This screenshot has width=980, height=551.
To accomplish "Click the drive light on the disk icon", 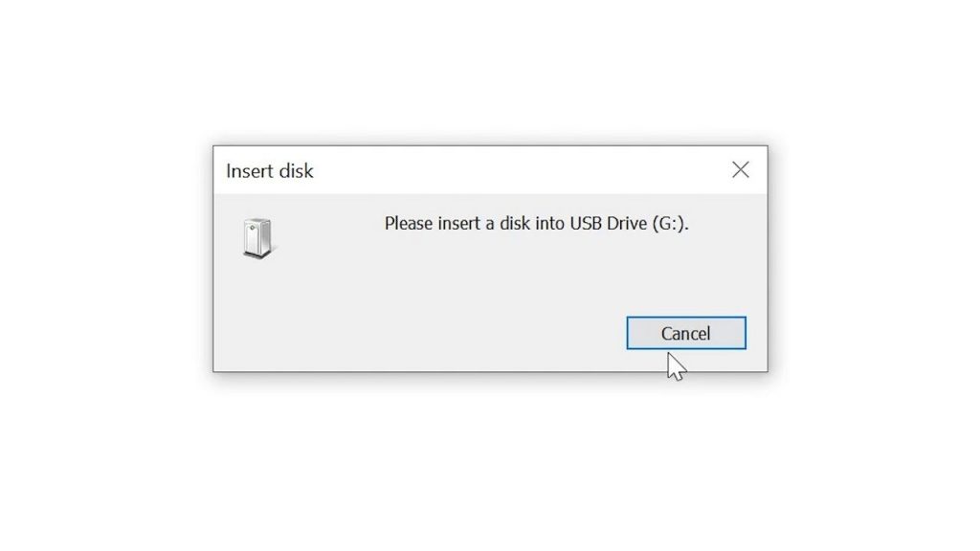I will pos(251,230).
